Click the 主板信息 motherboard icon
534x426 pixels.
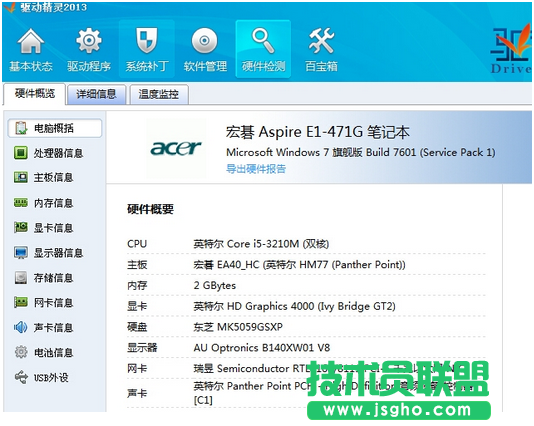coord(21,177)
